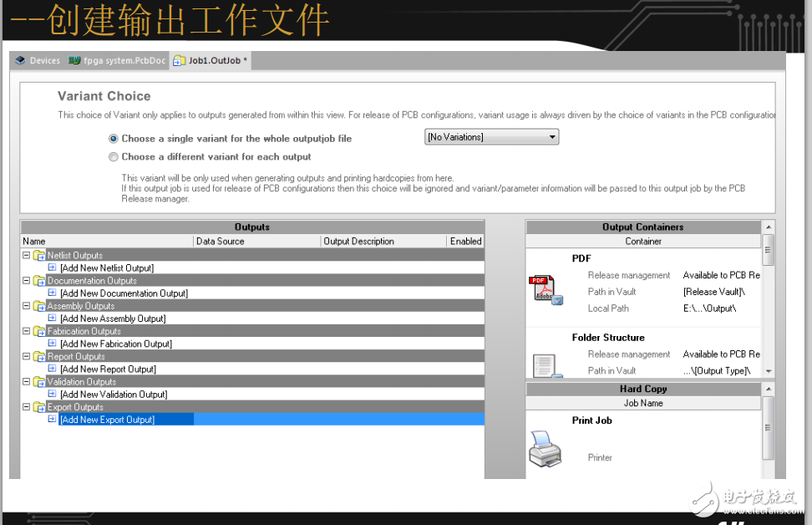Click the green plus icon beside Add New Fabrication Output
This screenshot has height=525, width=812.
tap(52, 344)
